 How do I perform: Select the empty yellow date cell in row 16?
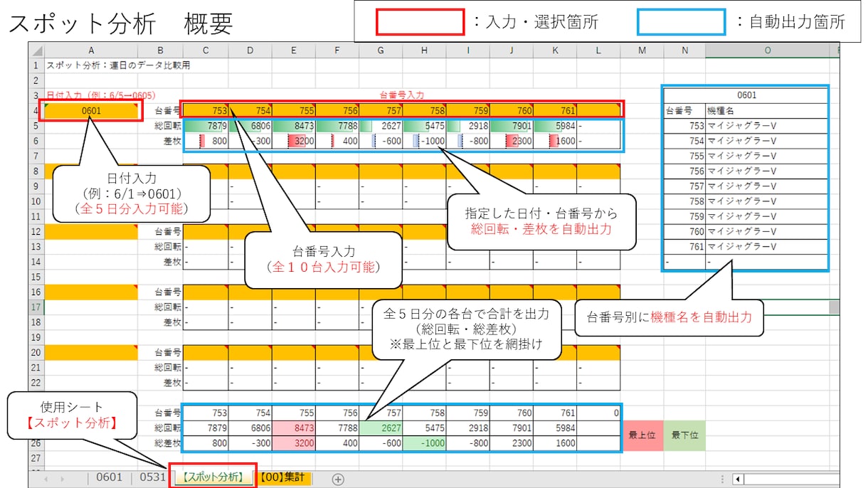click(91, 292)
